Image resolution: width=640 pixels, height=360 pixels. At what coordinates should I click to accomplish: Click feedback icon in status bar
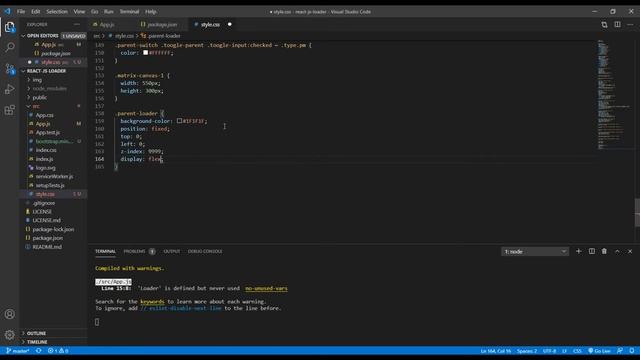(620, 351)
